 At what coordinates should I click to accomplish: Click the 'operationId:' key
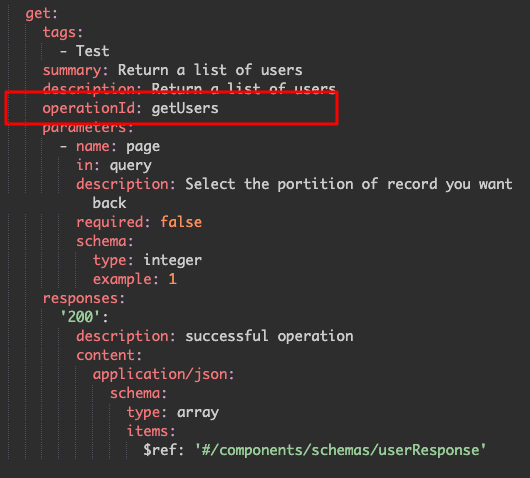pos(92,109)
